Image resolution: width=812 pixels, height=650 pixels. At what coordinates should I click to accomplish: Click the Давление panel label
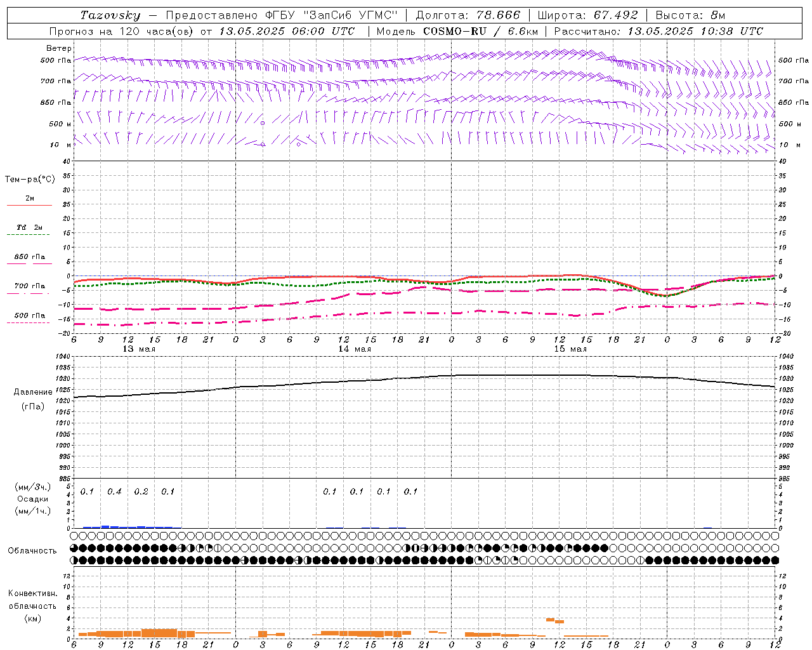pos(33,392)
